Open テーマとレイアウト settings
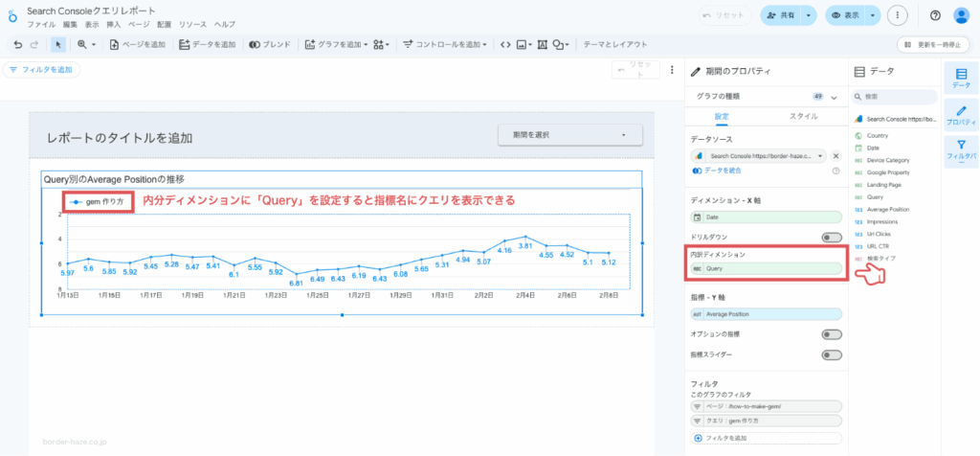The height and width of the screenshot is (456, 980). pos(615,44)
